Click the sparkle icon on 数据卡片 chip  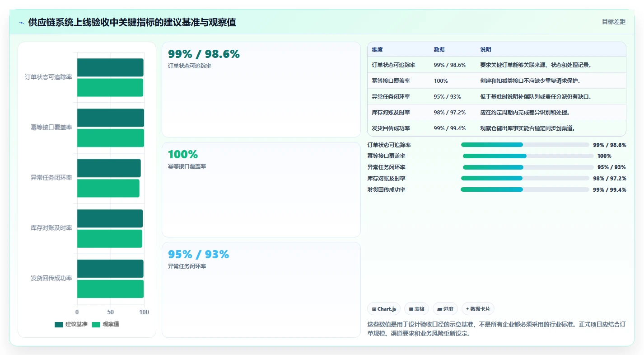(x=467, y=309)
